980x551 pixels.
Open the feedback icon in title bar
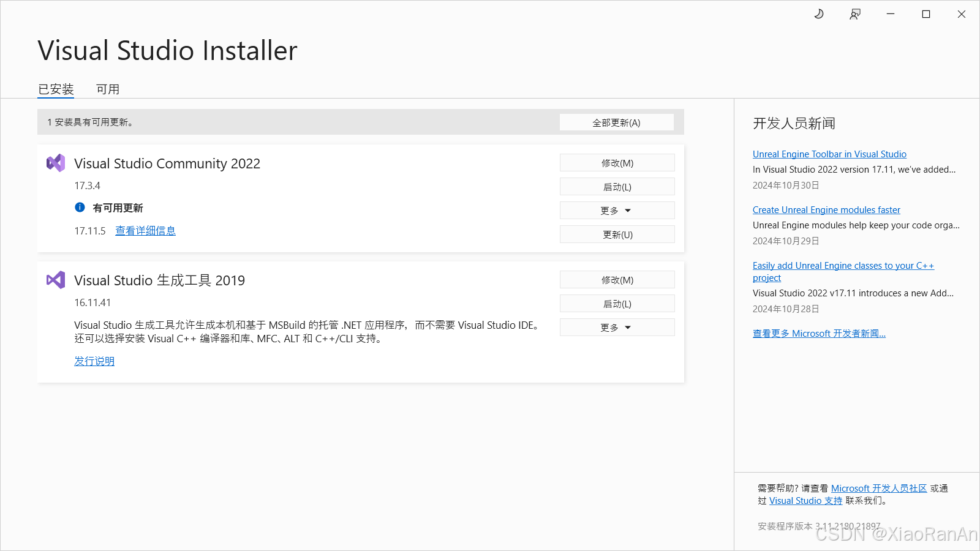pyautogui.click(x=855, y=14)
